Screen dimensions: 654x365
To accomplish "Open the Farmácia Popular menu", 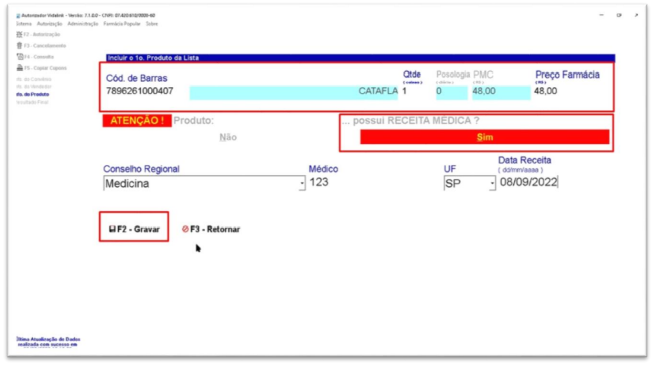I will (x=122, y=24).
